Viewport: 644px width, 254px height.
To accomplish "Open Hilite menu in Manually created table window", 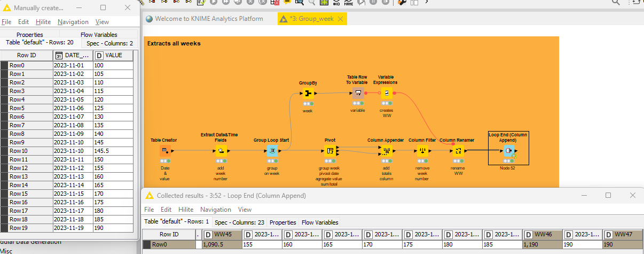I will click(43, 22).
